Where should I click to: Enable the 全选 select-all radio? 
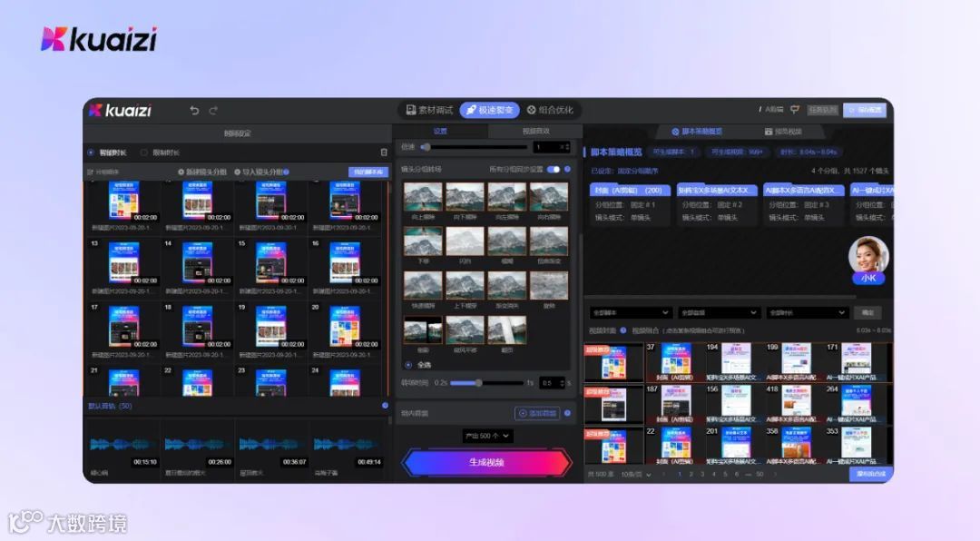[x=408, y=365]
